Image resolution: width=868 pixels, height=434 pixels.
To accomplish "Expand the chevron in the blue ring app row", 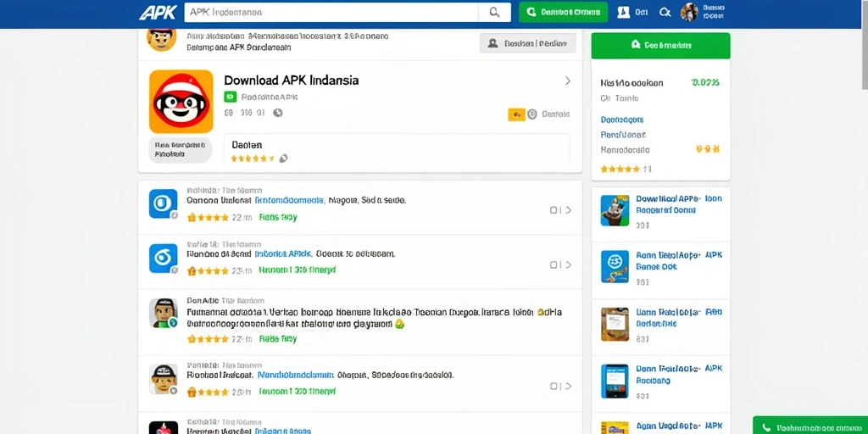I will 568,210.
